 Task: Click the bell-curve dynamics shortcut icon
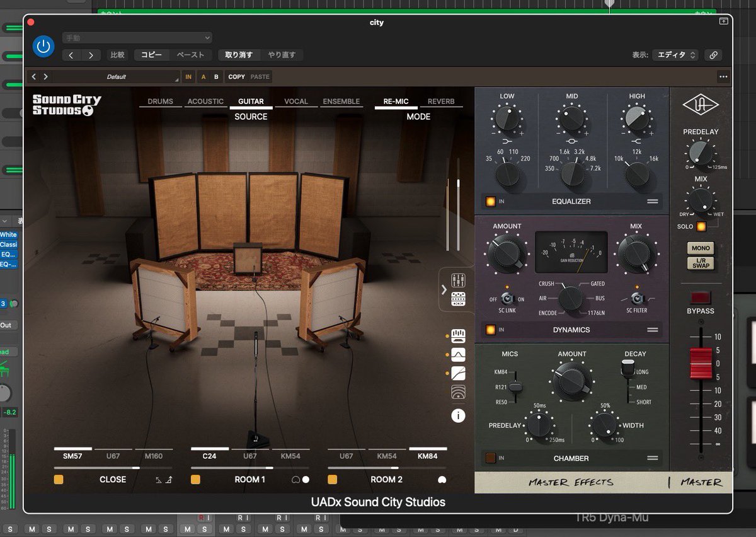click(459, 354)
